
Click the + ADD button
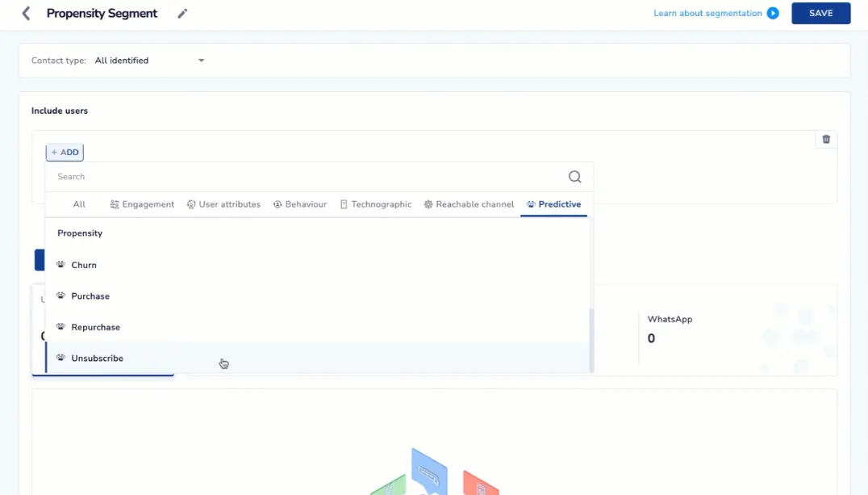pos(65,152)
